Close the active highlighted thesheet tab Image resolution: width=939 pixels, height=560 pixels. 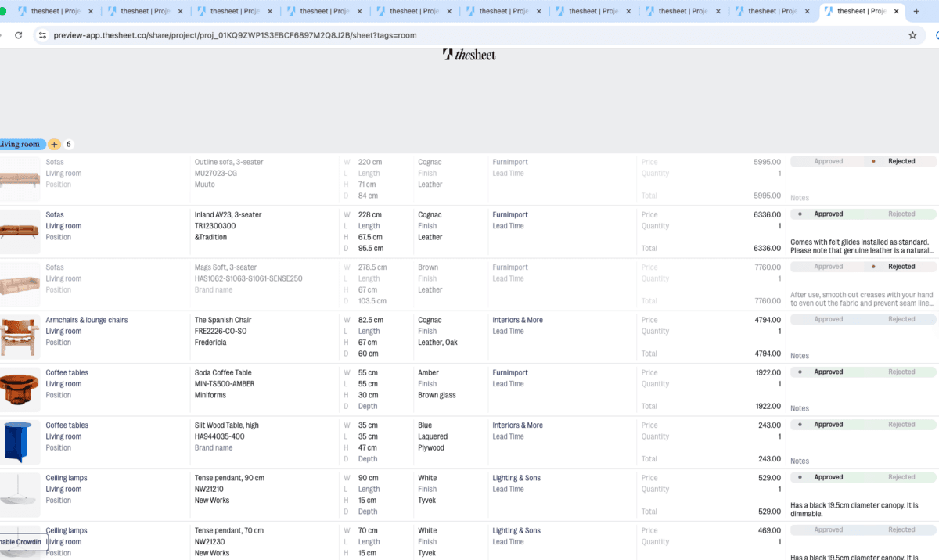[x=897, y=11]
